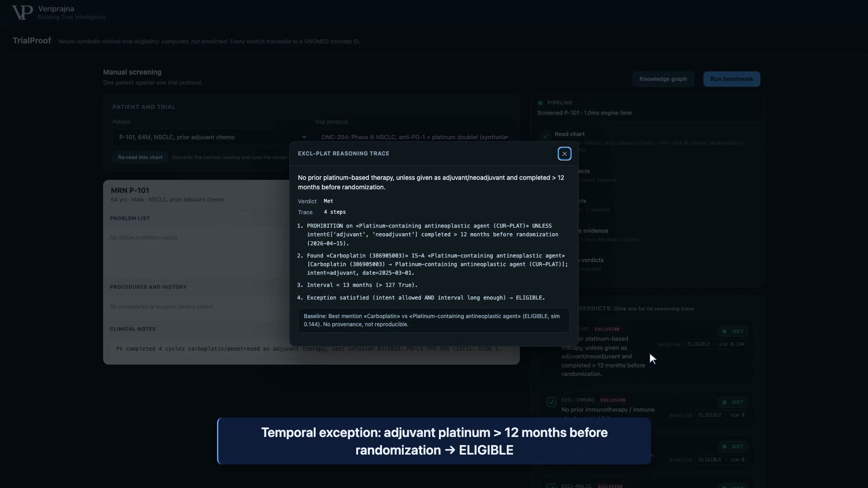Click the clinical note text about carboplatin/pemetrexed
Viewport: 868px width, 488px height.
click(308, 349)
